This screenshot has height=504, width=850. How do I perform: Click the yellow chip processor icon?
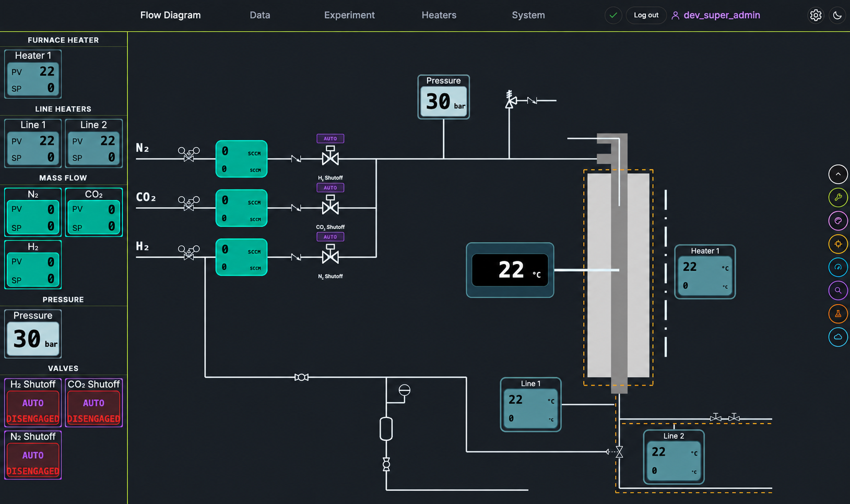coord(838,244)
